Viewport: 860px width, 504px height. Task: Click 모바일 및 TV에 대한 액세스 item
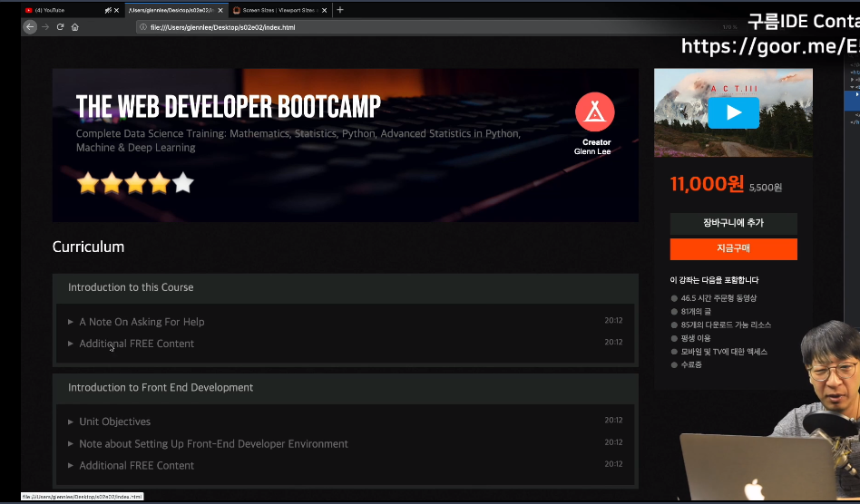click(x=724, y=352)
